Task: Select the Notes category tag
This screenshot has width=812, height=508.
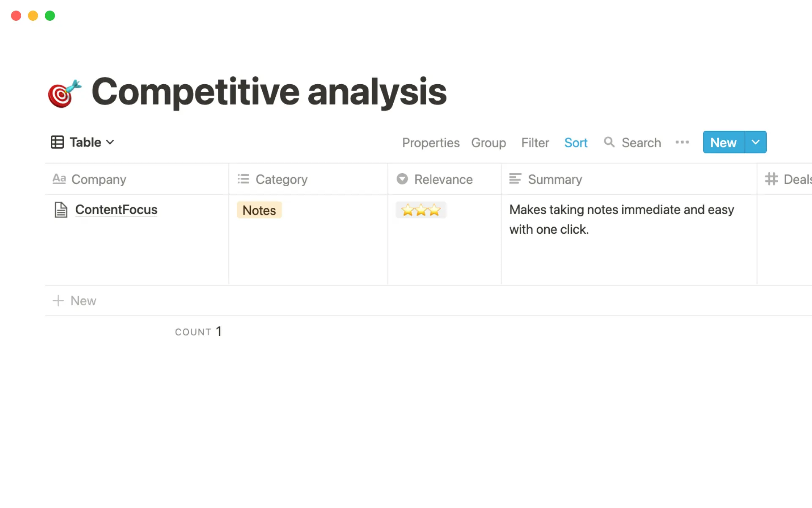Action: tap(259, 210)
